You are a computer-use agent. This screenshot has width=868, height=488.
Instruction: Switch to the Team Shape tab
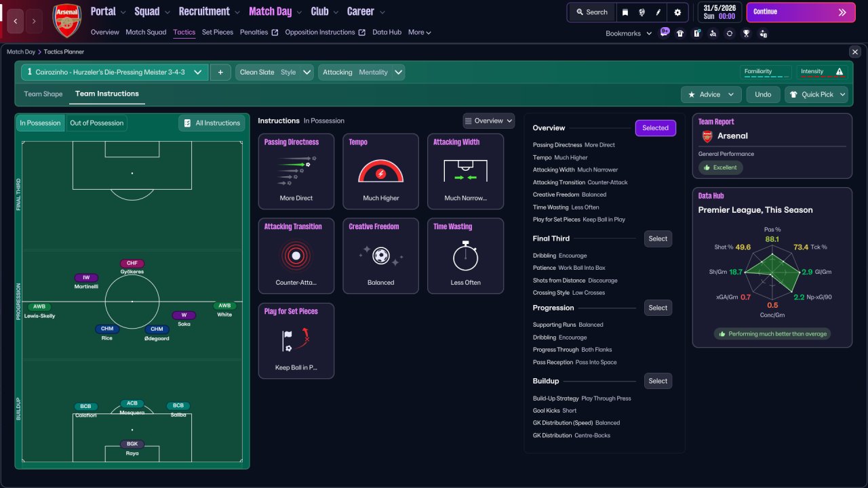click(43, 94)
